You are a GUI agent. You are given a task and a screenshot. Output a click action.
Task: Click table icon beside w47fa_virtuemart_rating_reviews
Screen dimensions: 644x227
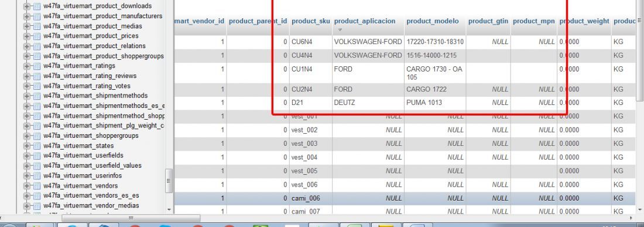click(x=36, y=76)
